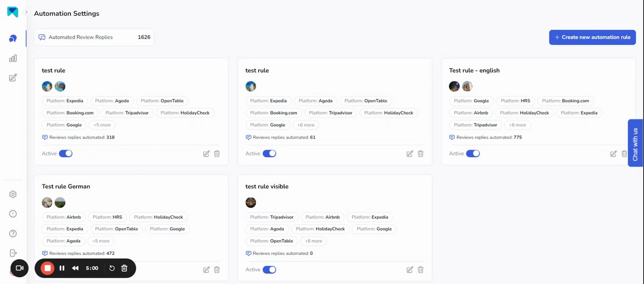Click the edit icon on Test rule - english

[613, 154]
